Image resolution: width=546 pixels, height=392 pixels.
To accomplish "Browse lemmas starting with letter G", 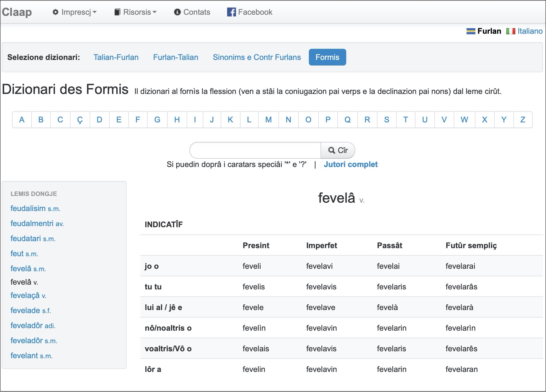I will pos(157,120).
